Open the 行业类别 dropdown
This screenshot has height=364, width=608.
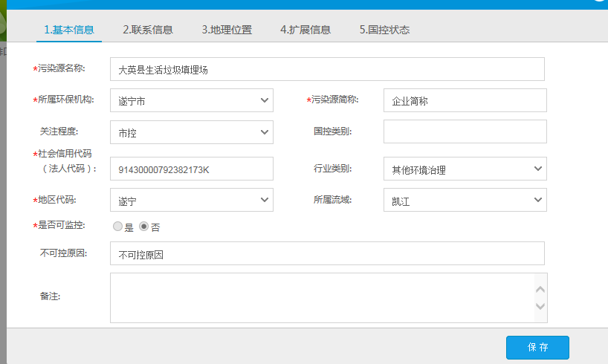[x=465, y=169]
